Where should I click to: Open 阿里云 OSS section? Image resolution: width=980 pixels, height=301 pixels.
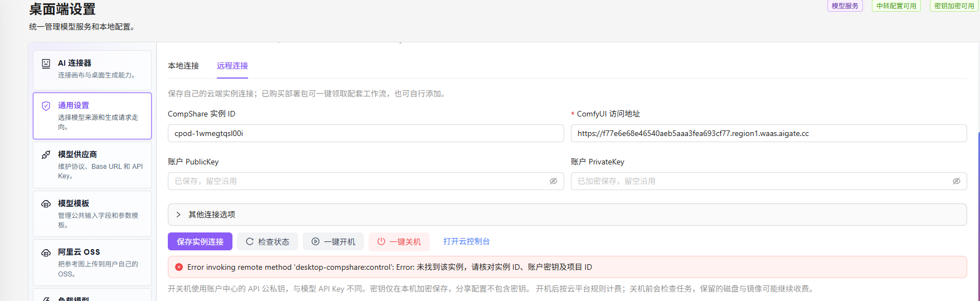point(92,263)
